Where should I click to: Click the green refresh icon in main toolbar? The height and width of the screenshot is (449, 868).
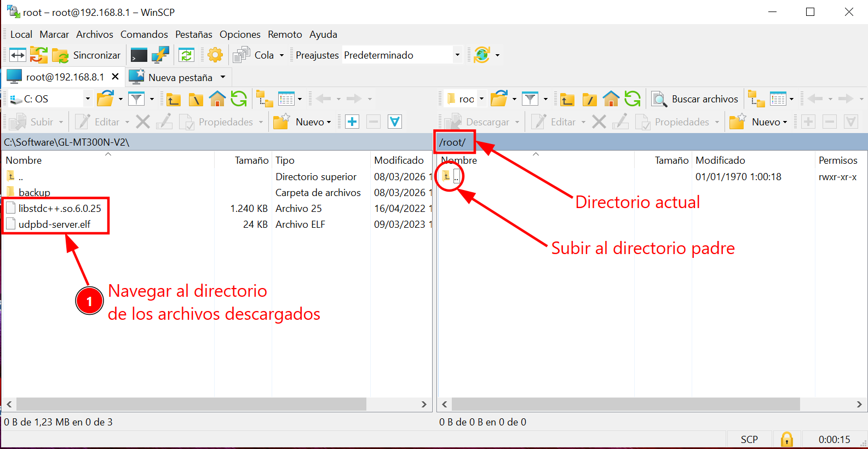187,55
